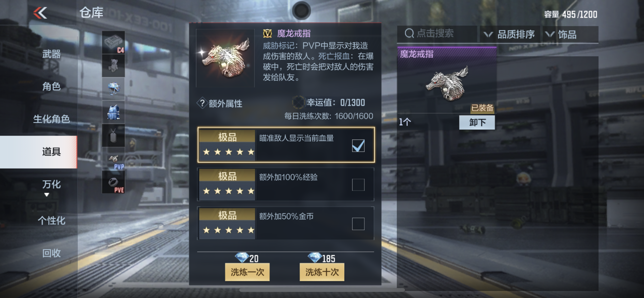
Task: Select the C4 item category icon
Action: pyautogui.click(x=113, y=43)
